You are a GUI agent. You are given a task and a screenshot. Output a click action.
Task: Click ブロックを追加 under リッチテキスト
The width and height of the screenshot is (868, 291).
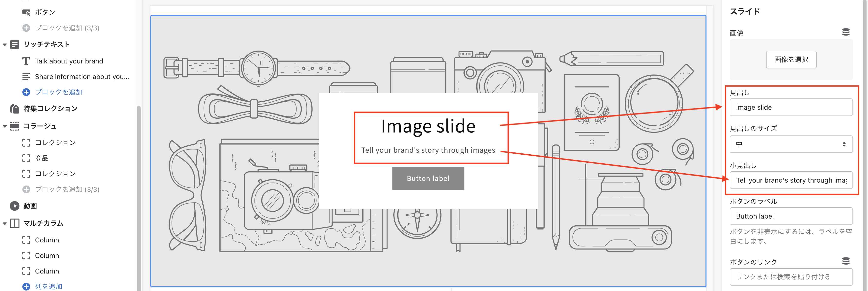(x=59, y=92)
